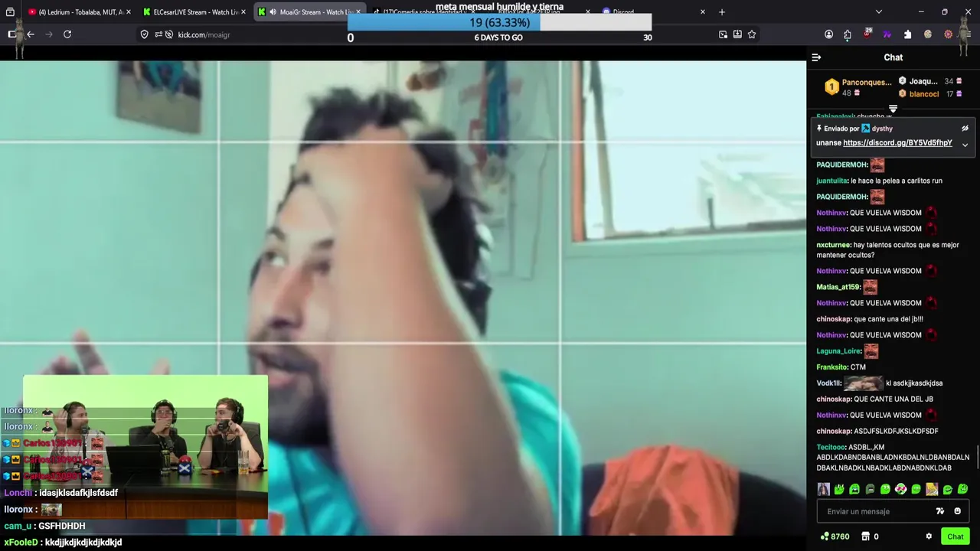Viewport: 980px width, 551px height.
Task: Collapse the chat panel with arrow icon
Action: [816, 57]
